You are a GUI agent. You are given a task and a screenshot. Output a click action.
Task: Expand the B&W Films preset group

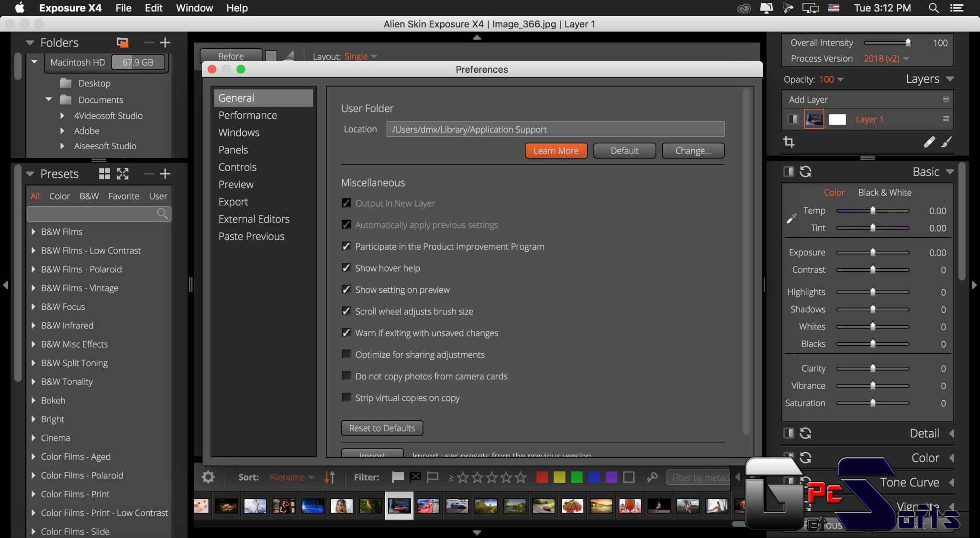click(33, 231)
